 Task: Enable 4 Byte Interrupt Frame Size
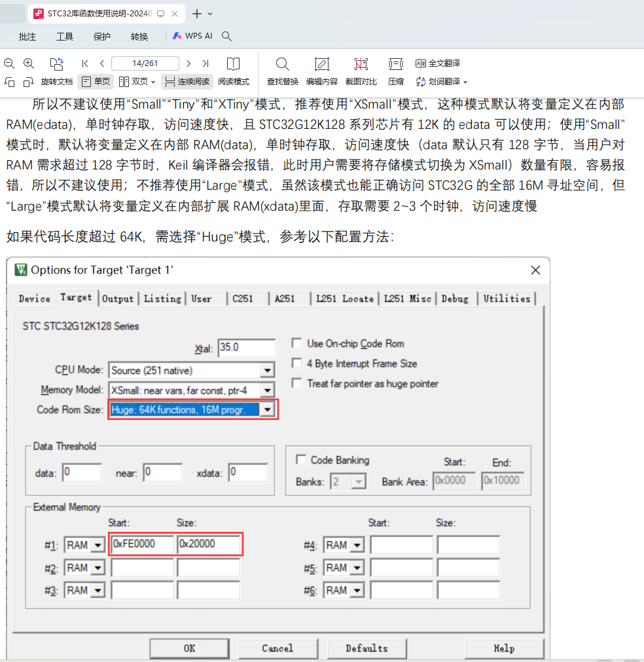click(x=297, y=363)
